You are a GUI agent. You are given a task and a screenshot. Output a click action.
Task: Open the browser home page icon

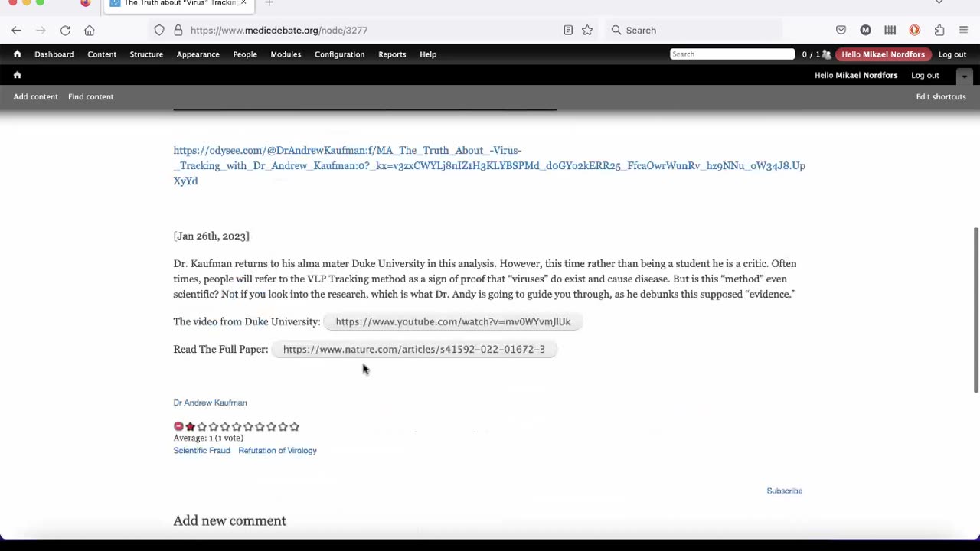click(x=90, y=31)
